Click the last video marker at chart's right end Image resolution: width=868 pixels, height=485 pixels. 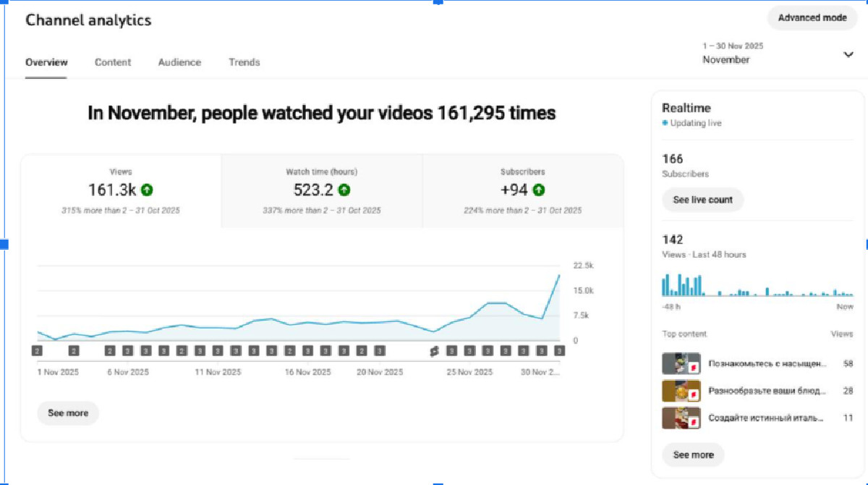pyautogui.click(x=559, y=351)
